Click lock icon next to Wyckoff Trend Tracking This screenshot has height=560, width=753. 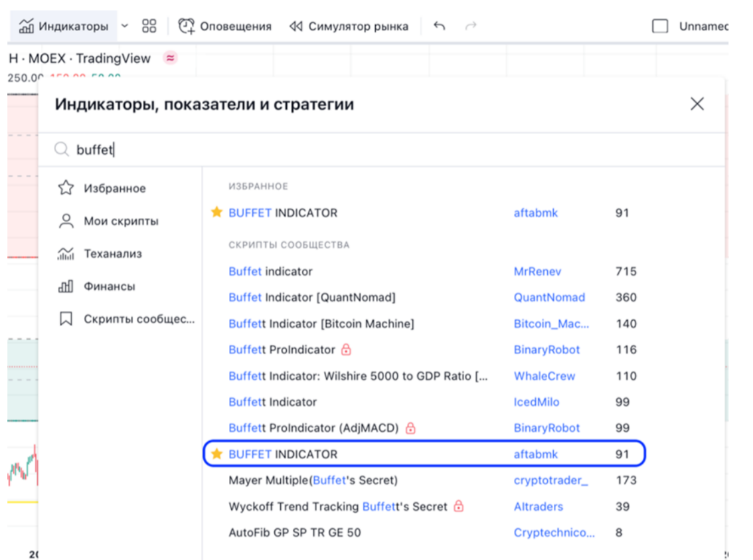pos(459,506)
